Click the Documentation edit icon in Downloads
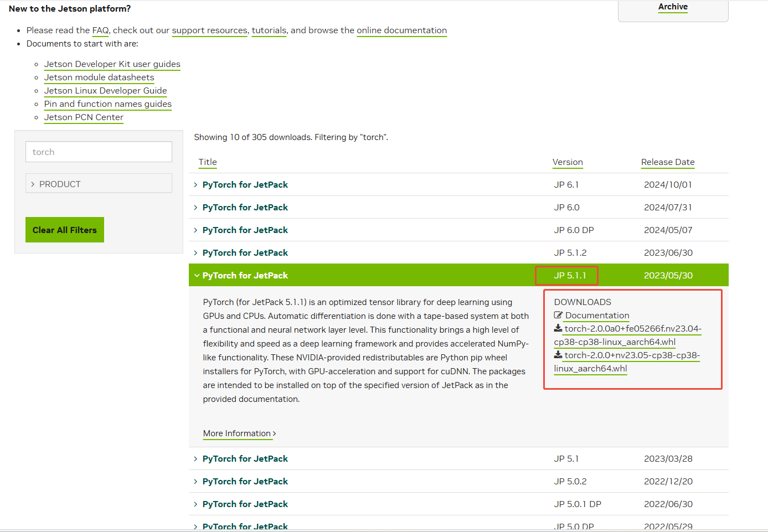Image resolution: width=768 pixels, height=532 pixels. pos(558,315)
